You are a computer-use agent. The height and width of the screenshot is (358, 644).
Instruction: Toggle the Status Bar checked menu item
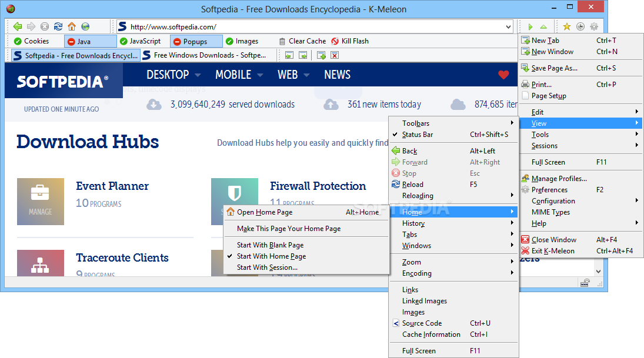coord(453,134)
